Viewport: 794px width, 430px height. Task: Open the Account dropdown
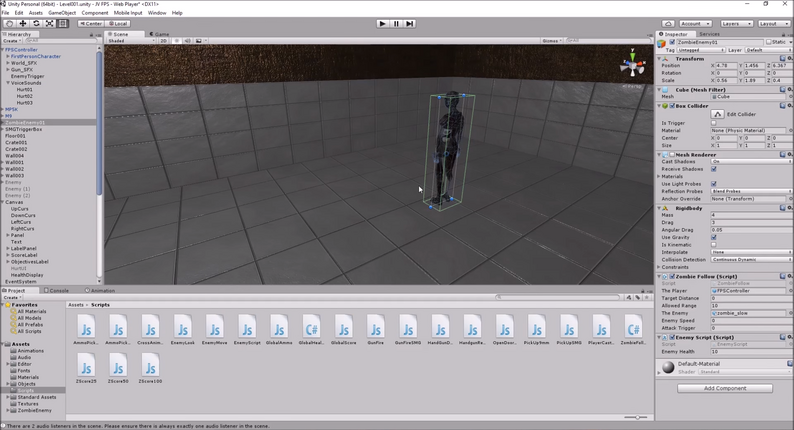[695, 24]
